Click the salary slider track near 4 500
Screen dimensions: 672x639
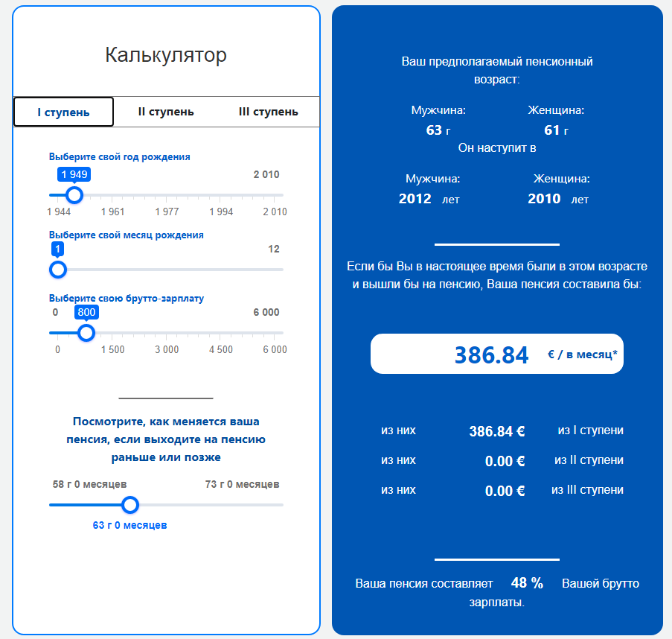point(221,333)
